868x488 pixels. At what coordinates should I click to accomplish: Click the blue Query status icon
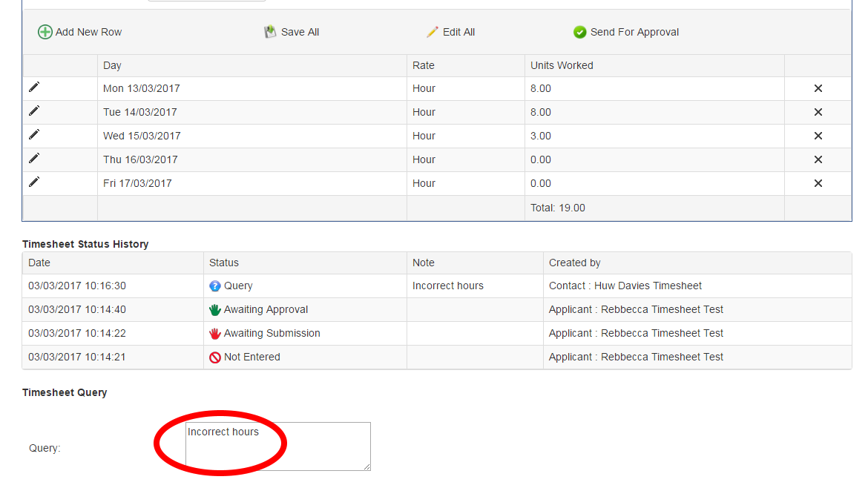(215, 286)
